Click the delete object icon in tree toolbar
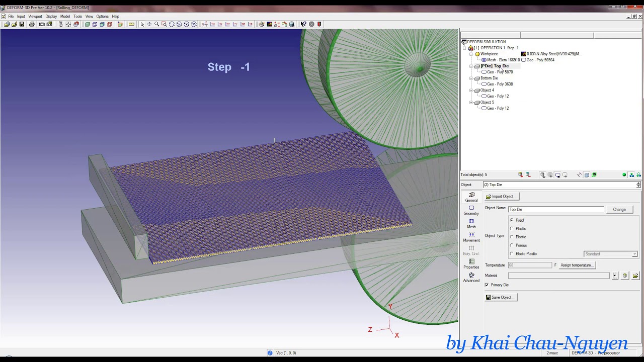This screenshot has width=644, height=362. [x=528, y=175]
